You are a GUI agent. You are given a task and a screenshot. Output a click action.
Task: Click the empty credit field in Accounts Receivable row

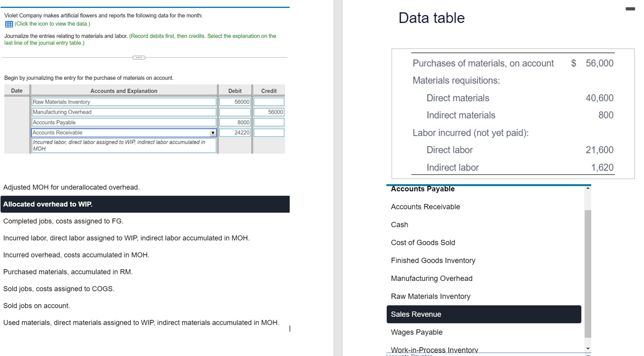point(269,133)
